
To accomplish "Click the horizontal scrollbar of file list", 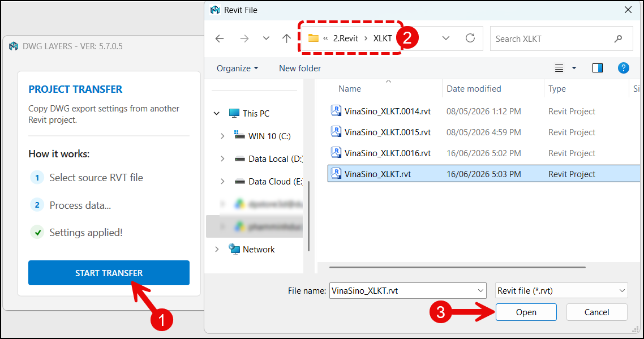I will pyautogui.click(x=457, y=267).
